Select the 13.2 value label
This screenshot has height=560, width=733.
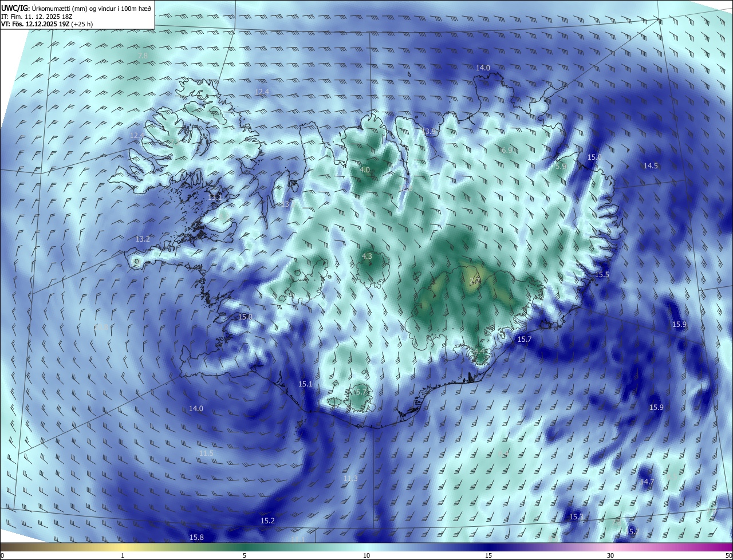tap(143, 239)
